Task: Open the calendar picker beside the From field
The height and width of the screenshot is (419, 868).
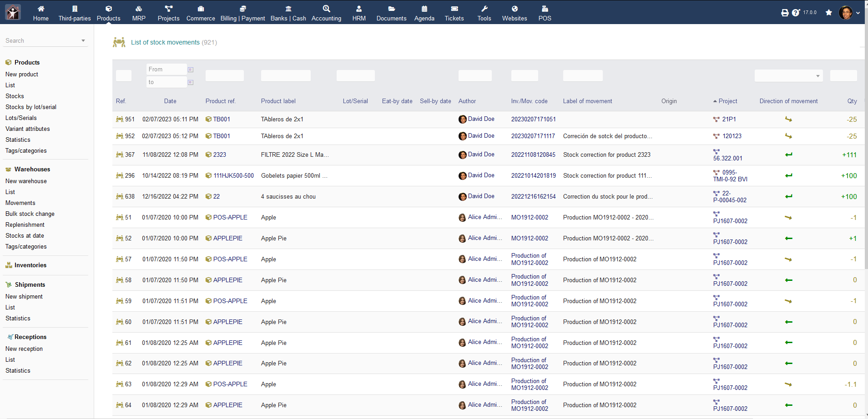Action: coord(191,69)
